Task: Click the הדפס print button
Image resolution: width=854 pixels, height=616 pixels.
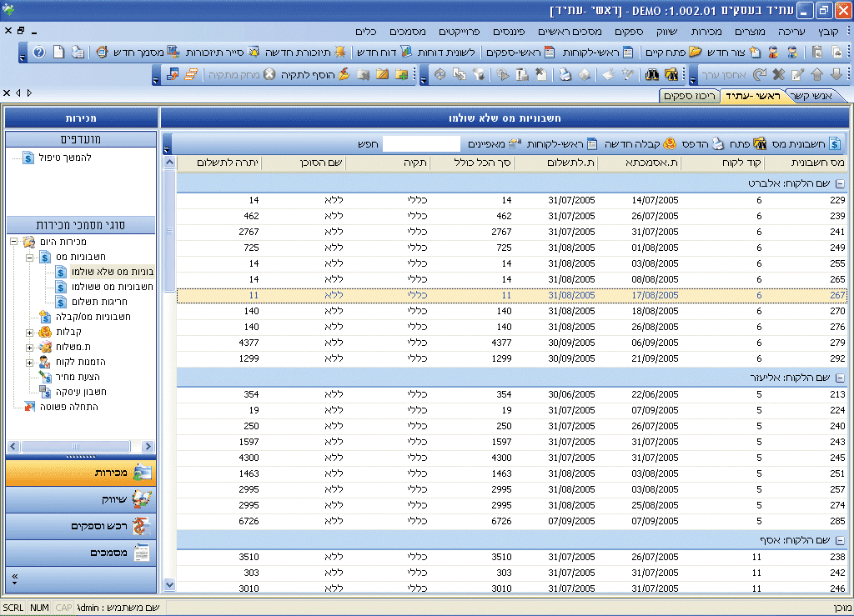Action: point(702,143)
